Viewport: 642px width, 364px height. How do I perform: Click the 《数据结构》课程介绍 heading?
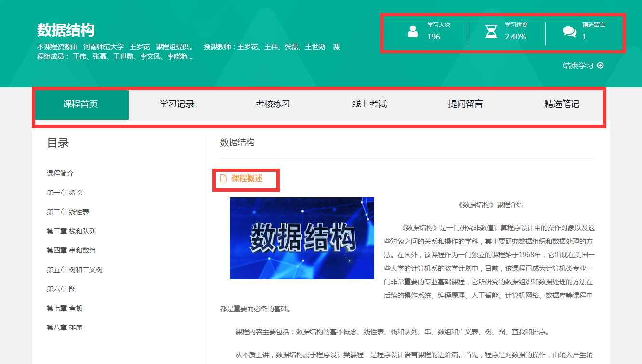click(490, 205)
